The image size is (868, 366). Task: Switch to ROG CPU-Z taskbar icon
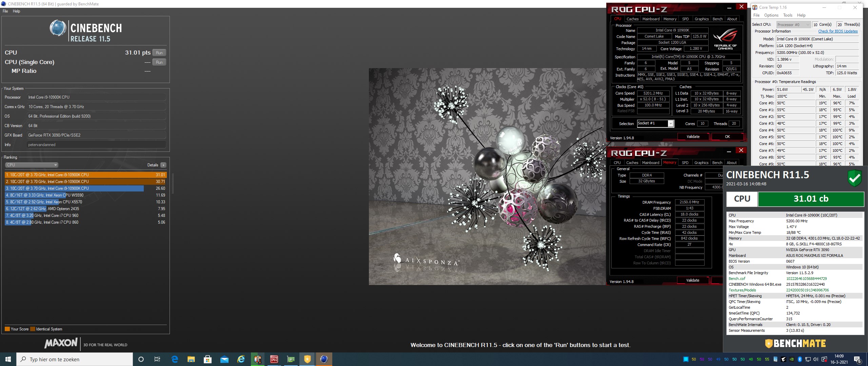pos(274,359)
